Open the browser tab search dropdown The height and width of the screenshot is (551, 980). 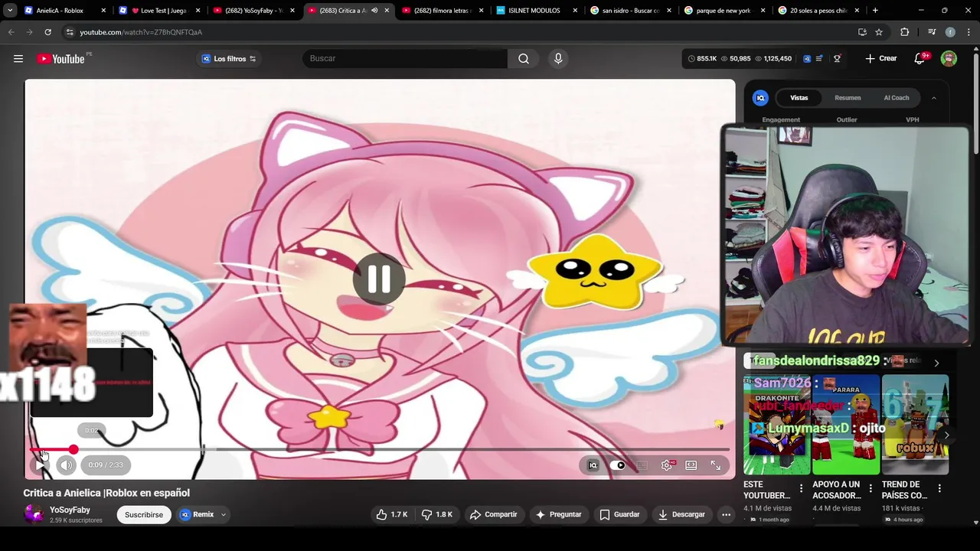pos(10,11)
